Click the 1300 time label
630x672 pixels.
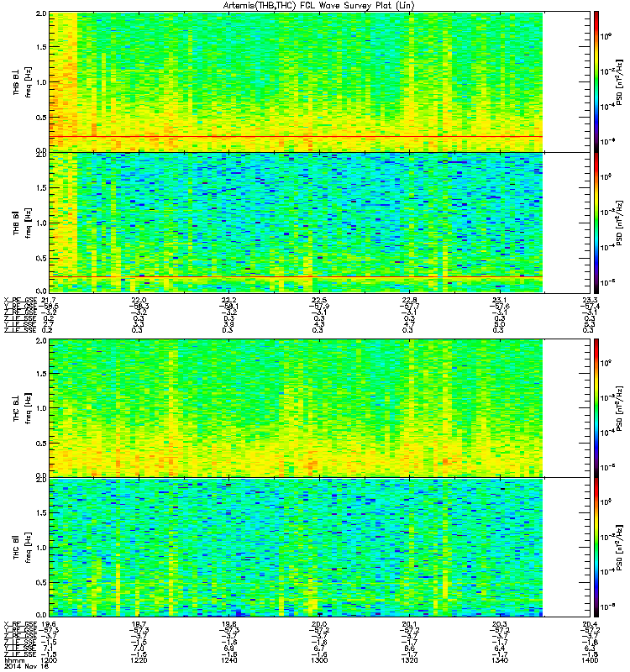tap(319, 660)
